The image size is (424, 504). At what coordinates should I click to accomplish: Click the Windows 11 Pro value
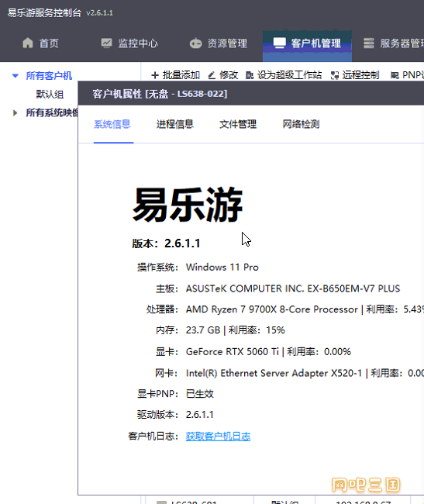[222, 267]
